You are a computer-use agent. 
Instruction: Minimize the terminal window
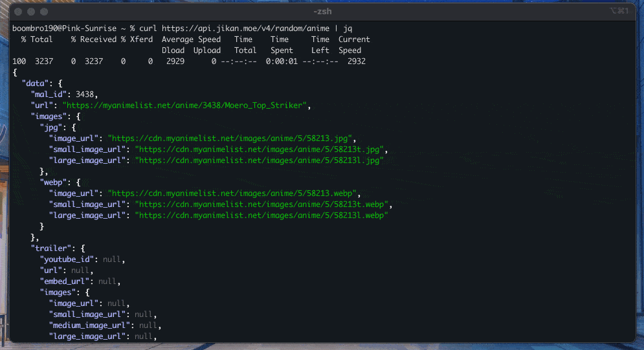coord(32,12)
